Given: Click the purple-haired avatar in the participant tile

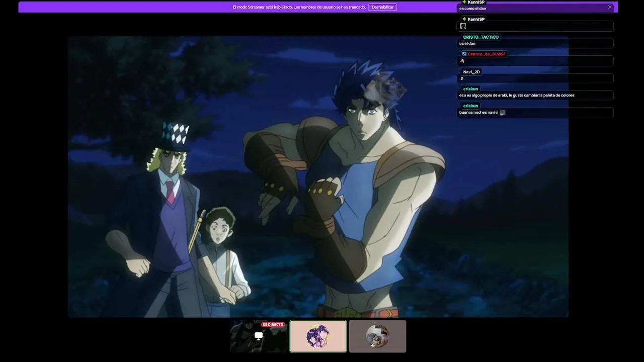Looking at the screenshot, I should (318, 336).
